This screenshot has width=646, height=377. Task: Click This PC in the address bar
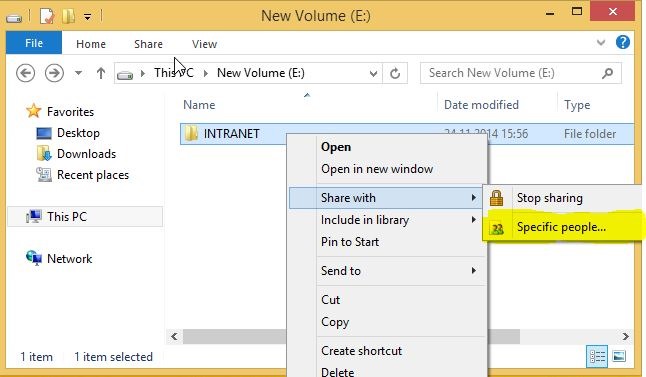click(173, 73)
